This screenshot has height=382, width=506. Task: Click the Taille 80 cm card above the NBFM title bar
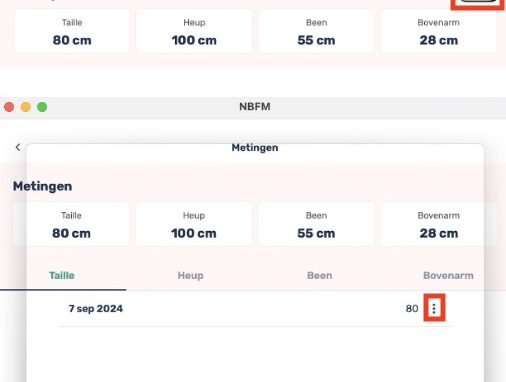click(x=72, y=32)
